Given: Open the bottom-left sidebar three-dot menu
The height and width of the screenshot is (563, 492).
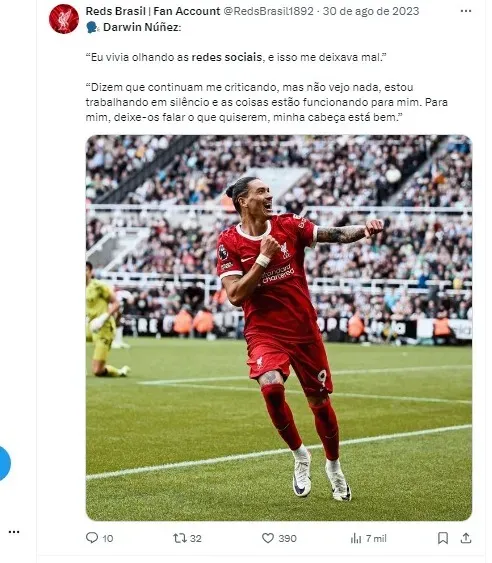Looking at the screenshot, I should [x=14, y=532].
